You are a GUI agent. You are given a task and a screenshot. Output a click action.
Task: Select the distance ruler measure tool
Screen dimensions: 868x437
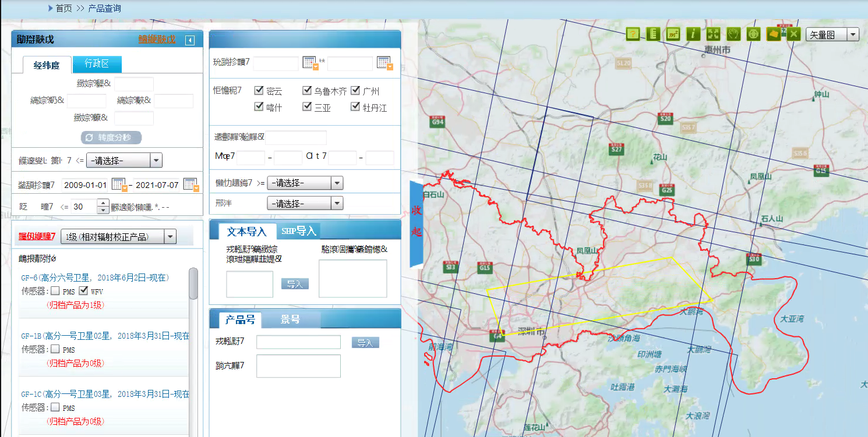coord(653,34)
